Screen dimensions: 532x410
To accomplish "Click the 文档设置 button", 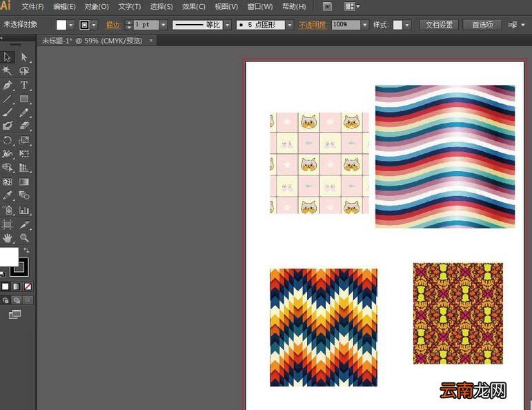I will [439, 25].
